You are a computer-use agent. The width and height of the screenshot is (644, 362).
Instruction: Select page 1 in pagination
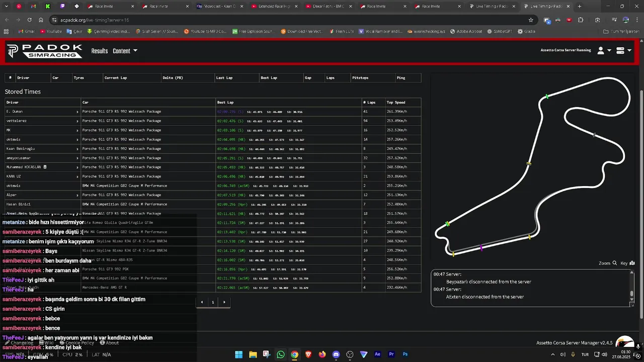pos(213,302)
